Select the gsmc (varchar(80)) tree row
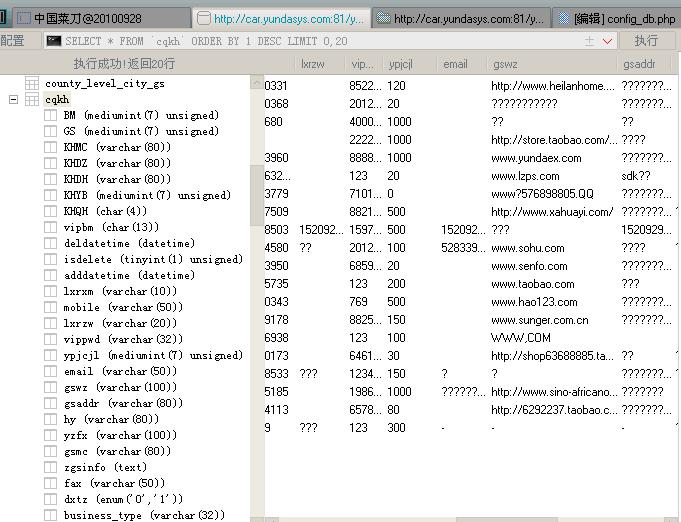Image resolution: width=681 pixels, height=522 pixels. coord(117,451)
